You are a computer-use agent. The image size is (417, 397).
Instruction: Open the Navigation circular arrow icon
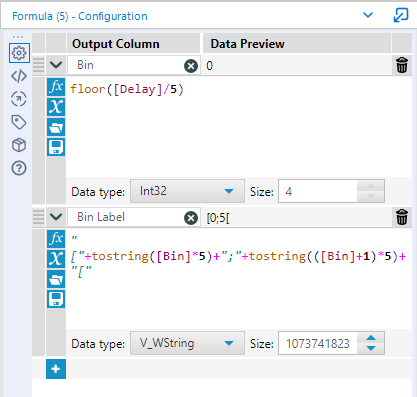(x=19, y=99)
